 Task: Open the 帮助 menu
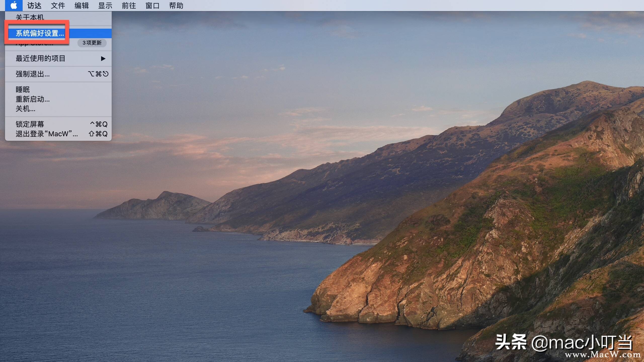tap(176, 5)
